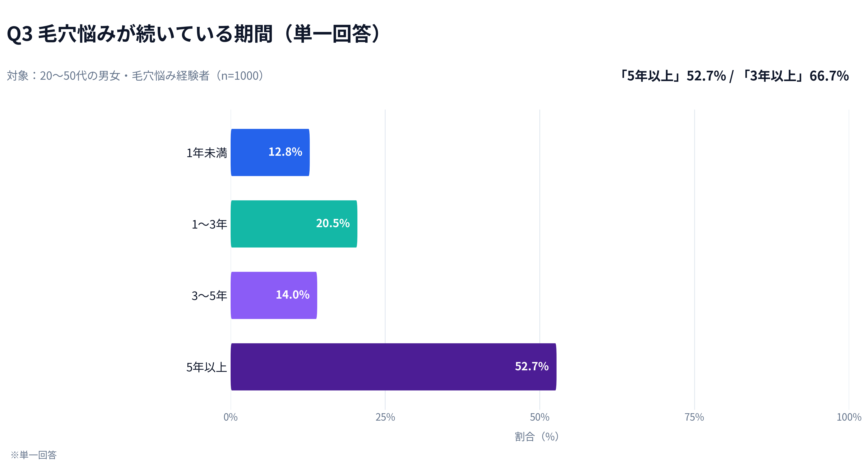
Task: Click the 1〜3年 category label
Action: (209, 224)
